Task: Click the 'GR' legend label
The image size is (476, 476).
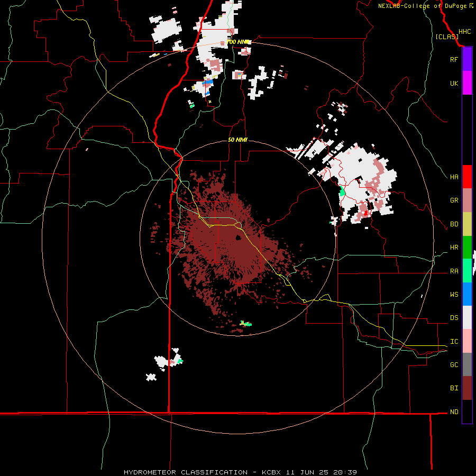Action: [x=454, y=200]
